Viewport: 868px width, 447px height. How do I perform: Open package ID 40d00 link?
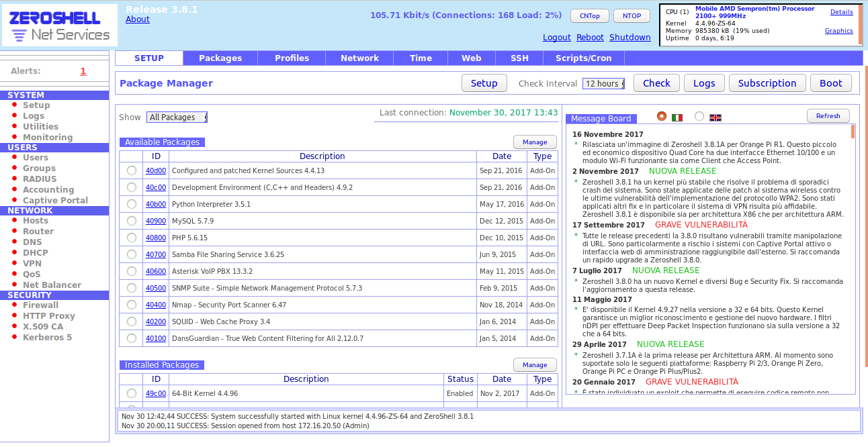156,170
